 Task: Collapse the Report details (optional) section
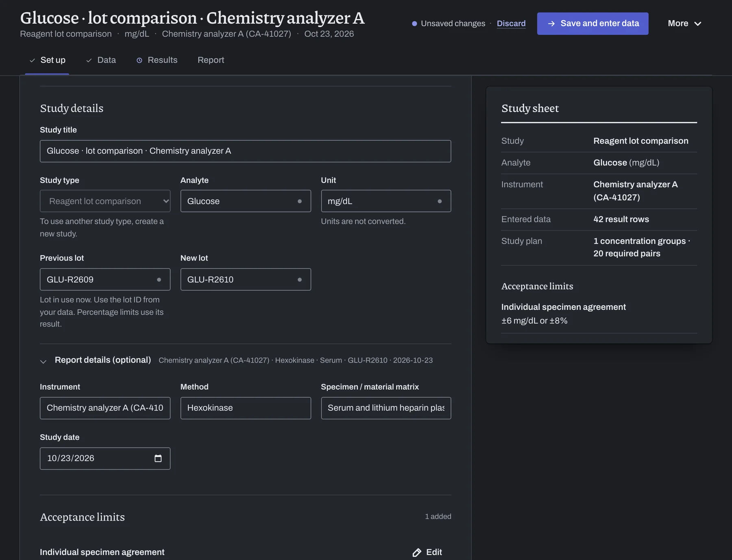tap(44, 361)
